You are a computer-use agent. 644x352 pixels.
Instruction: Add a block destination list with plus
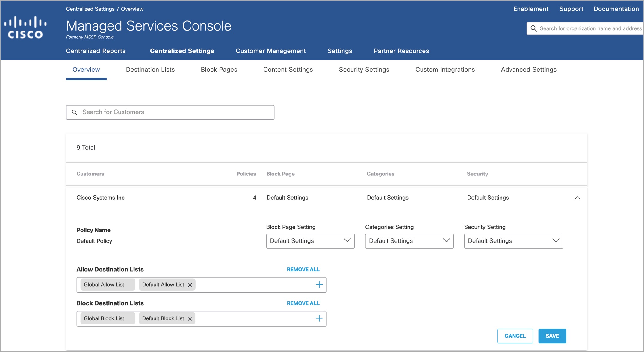[x=319, y=318]
